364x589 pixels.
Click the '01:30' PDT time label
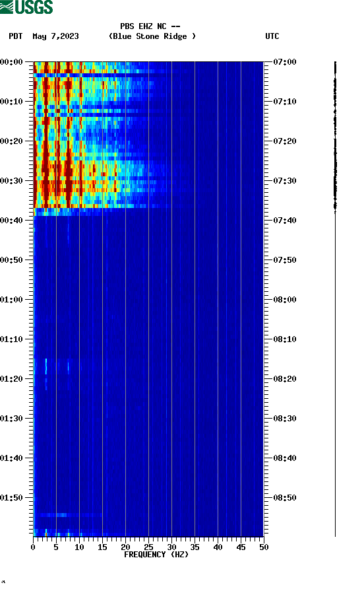click(12, 419)
